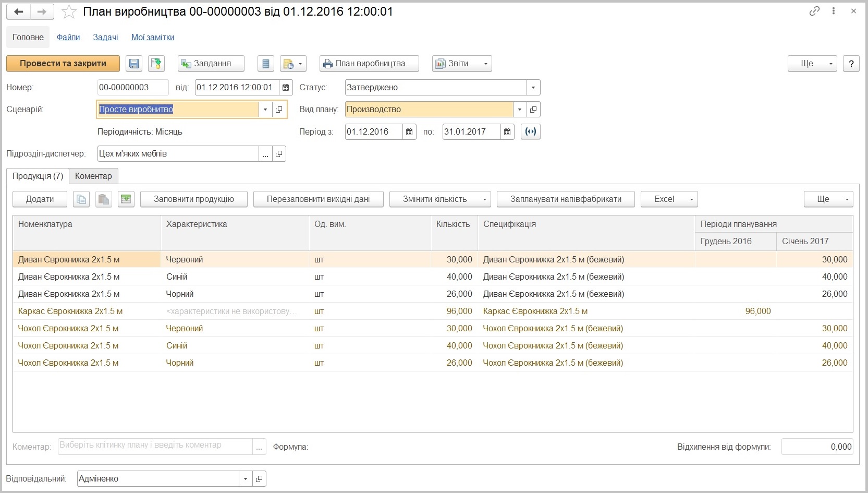The width and height of the screenshot is (868, 493).
Task: Open the Ще menu above the products table
Action: point(829,199)
